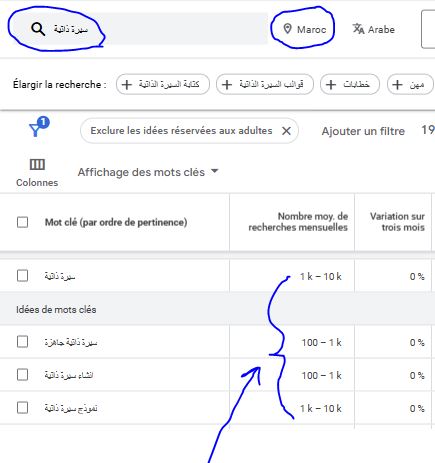Click plus icon on قوالب السيرة الذاتية chip
The height and width of the screenshot is (463, 435).
(x=227, y=85)
